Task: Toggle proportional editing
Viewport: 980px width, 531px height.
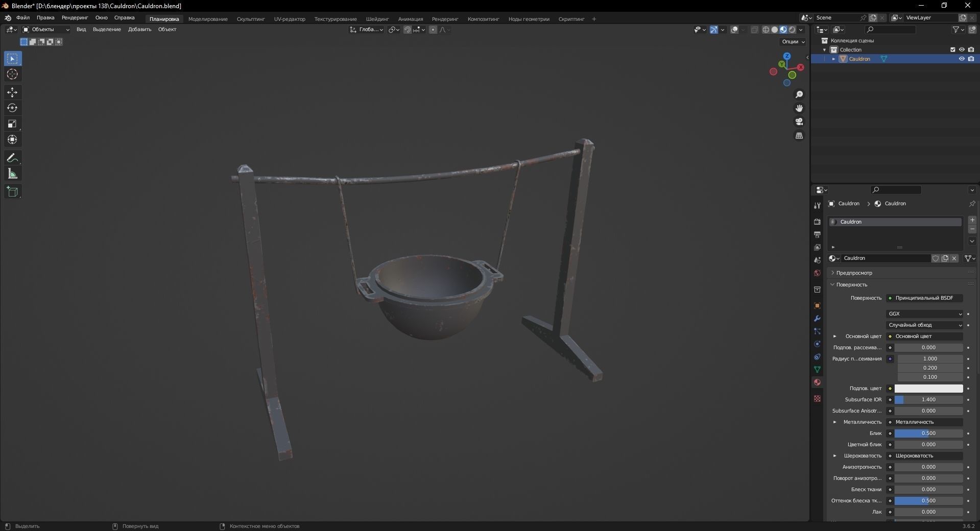Action: (433, 30)
